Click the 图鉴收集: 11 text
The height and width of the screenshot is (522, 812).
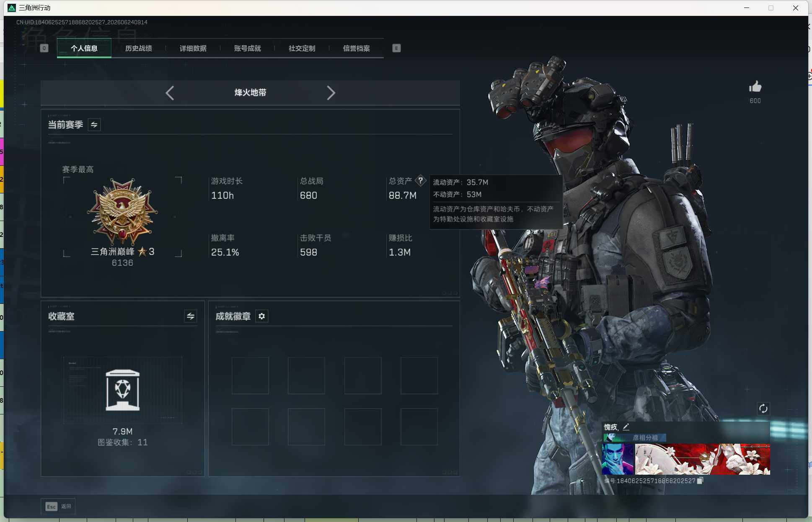(122, 442)
